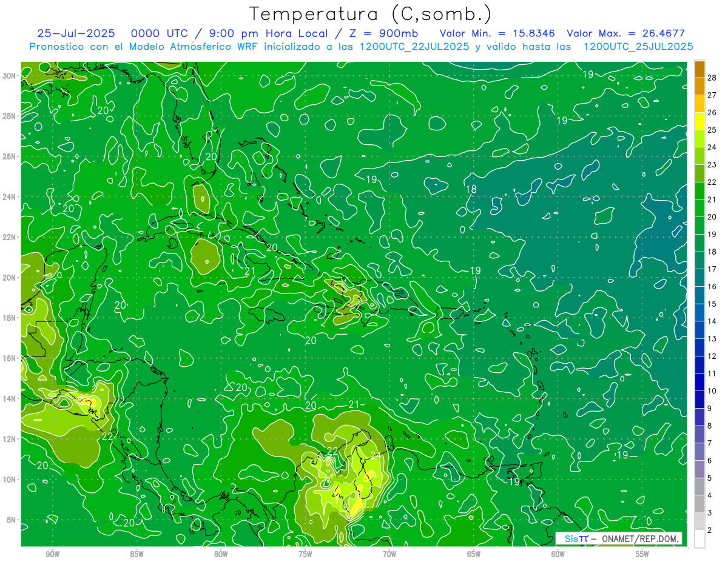Screen dimensions: 728x562
Task: Select the "1200UTC_22JUL2025" initialization timestamp
Action: 414,47
